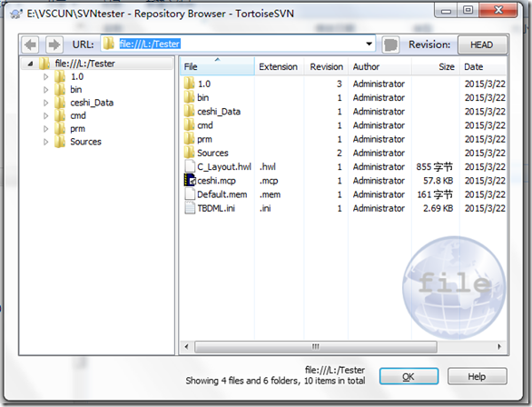
Task: Click the horizontal scrollbar thumb in file list
Action: tap(316, 346)
